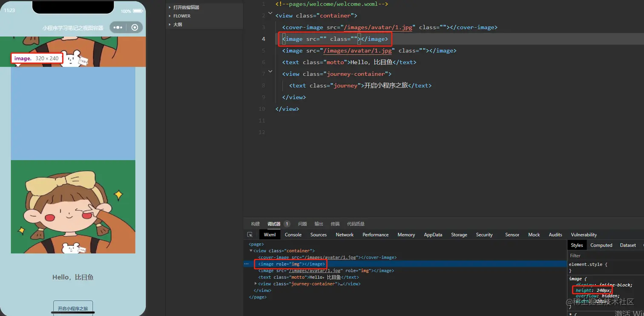This screenshot has width=644, height=316.
Task: Click line number 5 in editor gutter
Action: (263, 51)
